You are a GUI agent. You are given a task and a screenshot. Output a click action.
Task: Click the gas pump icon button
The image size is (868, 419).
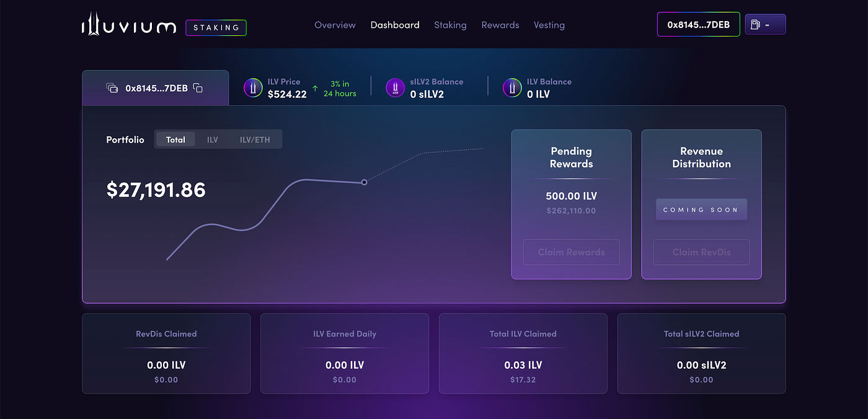tap(765, 25)
